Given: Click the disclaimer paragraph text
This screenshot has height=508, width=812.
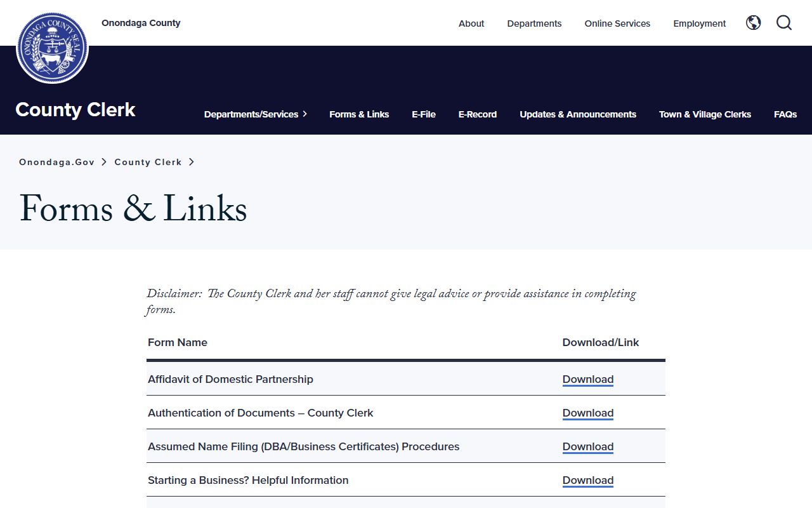Looking at the screenshot, I should (391, 302).
